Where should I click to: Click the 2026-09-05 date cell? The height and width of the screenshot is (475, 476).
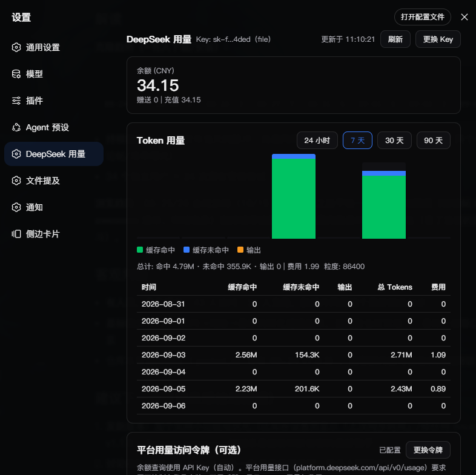(164, 389)
